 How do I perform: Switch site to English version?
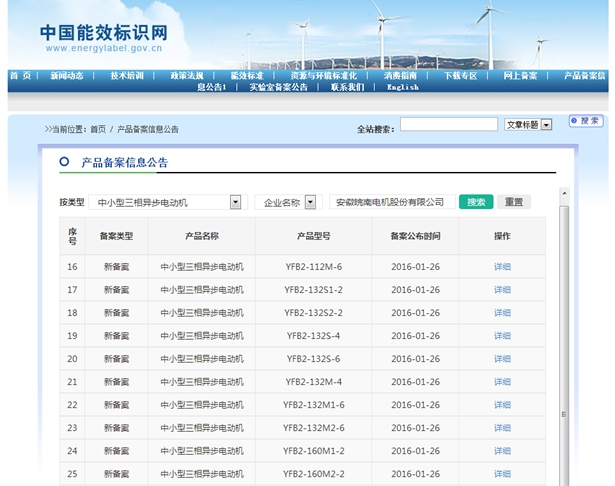(x=403, y=87)
